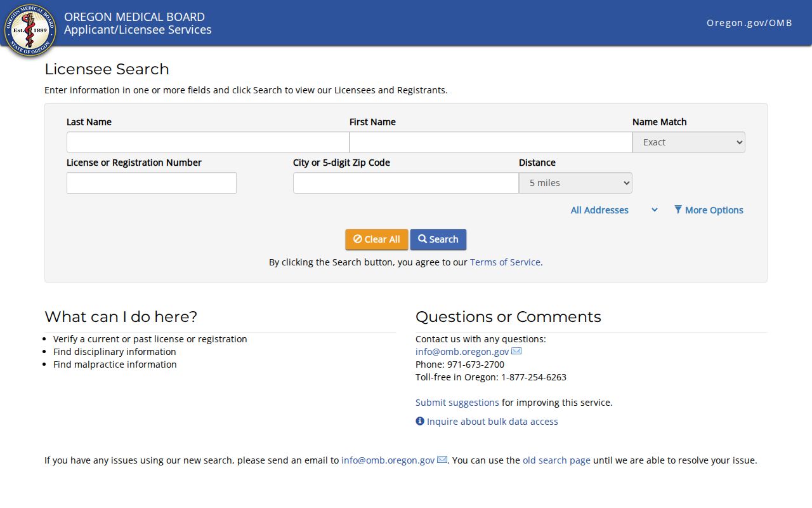Open the Distance dropdown set to 5 miles
The height and width of the screenshot is (508, 812).
[x=575, y=183]
